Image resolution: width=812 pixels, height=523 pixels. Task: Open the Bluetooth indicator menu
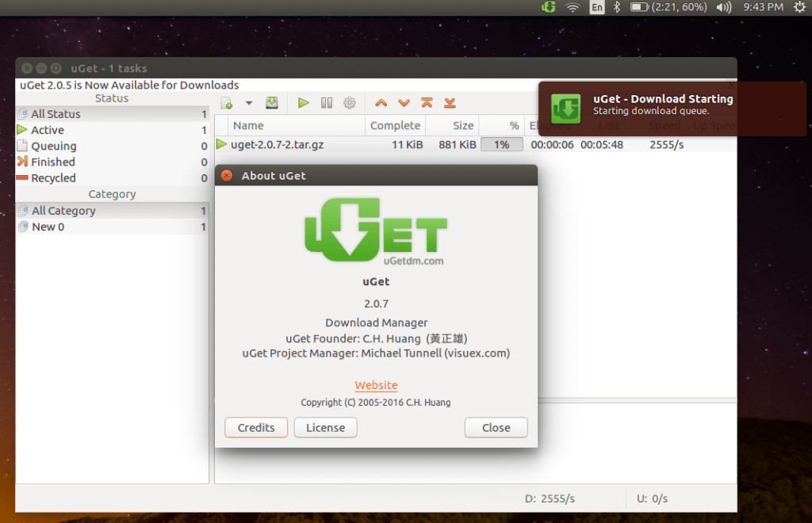coord(617,7)
